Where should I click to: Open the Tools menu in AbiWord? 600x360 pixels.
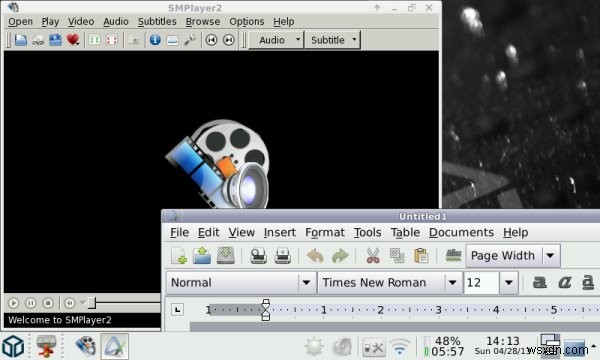(x=367, y=232)
